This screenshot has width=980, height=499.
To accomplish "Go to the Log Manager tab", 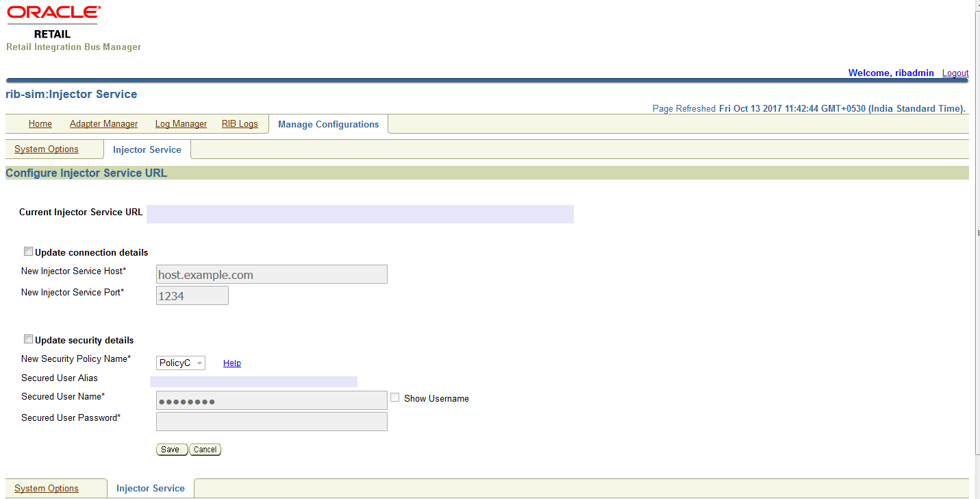I will (181, 124).
